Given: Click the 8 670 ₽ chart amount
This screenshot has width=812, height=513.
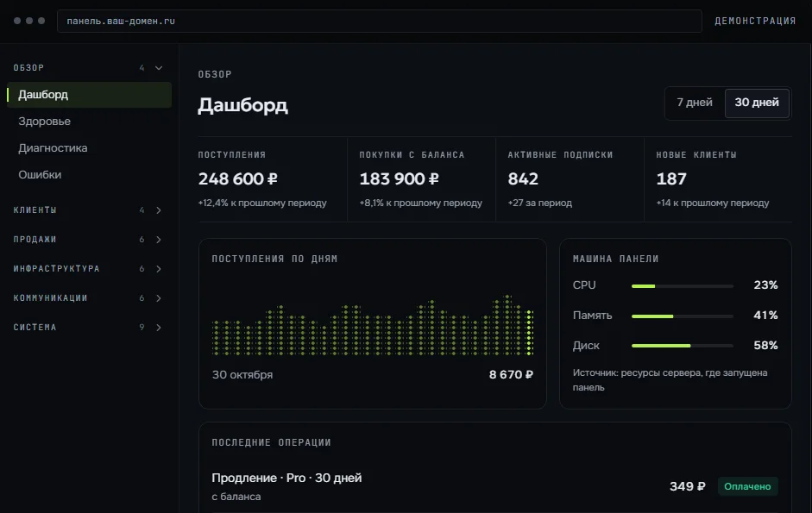Looking at the screenshot, I should pos(511,375).
